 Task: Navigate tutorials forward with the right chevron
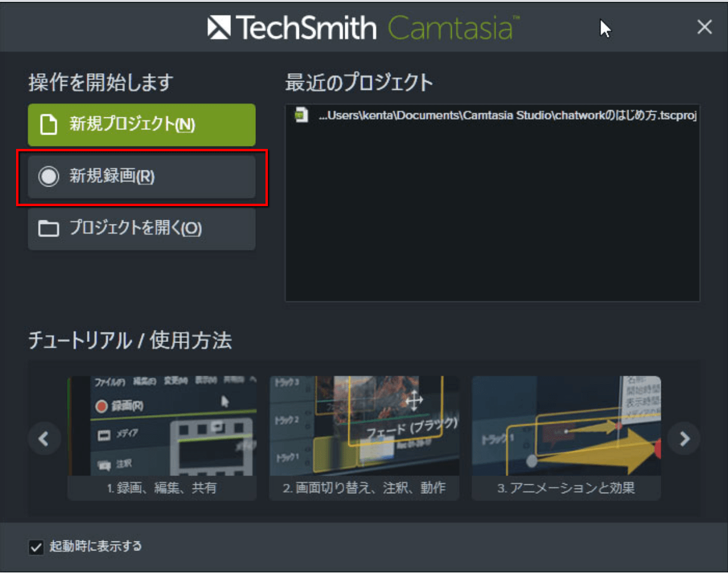click(683, 438)
